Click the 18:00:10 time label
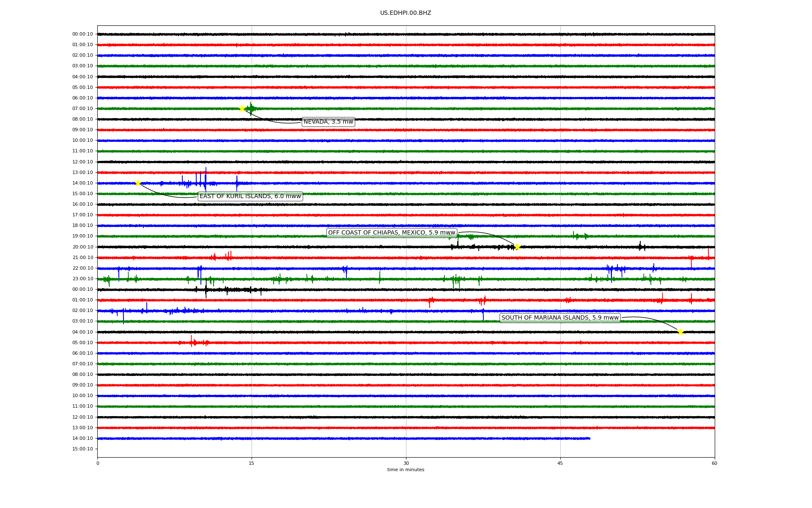Viewport: 812px width, 508px height. pos(82,226)
